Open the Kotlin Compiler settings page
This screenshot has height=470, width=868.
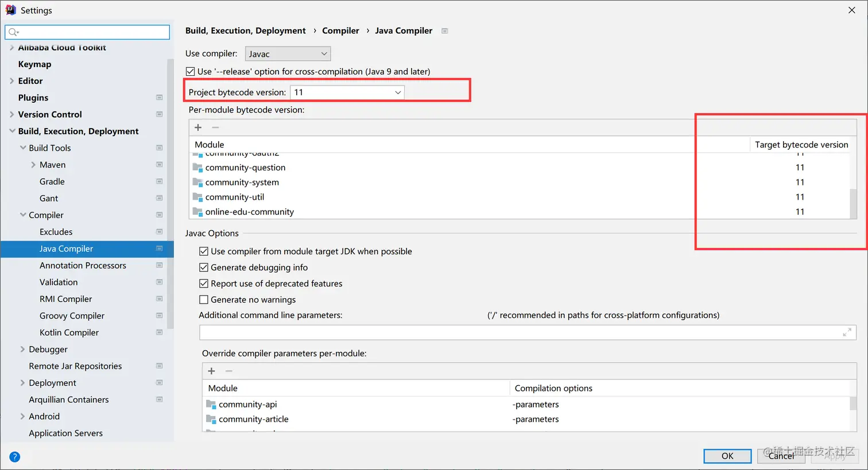[69, 333]
